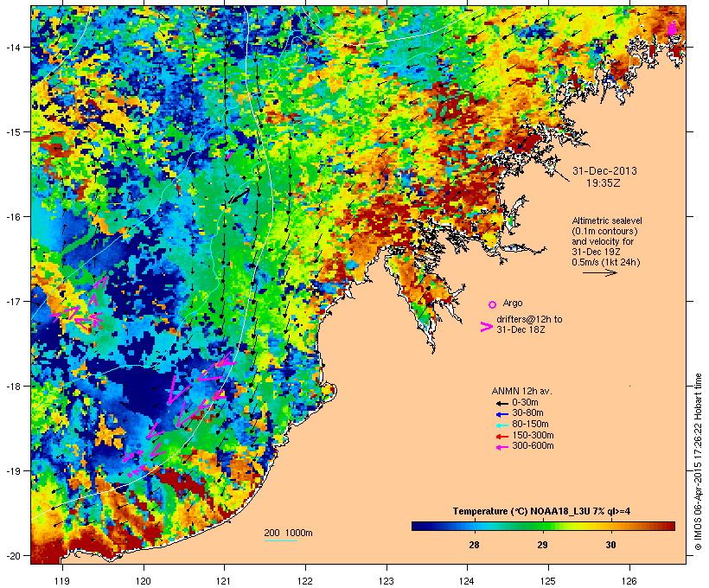Click the dark blue end of temperature colorbar
Viewport: 709px width, 588px height.
click(x=417, y=526)
